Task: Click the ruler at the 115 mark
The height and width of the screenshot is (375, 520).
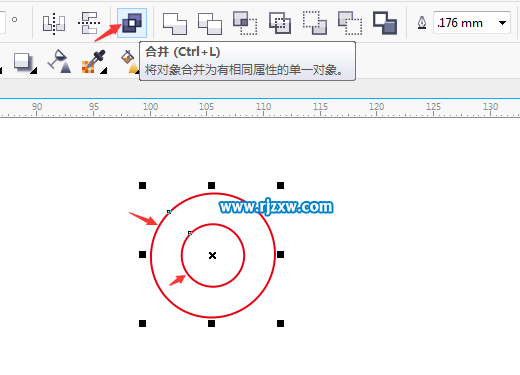Action: click(x=320, y=107)
